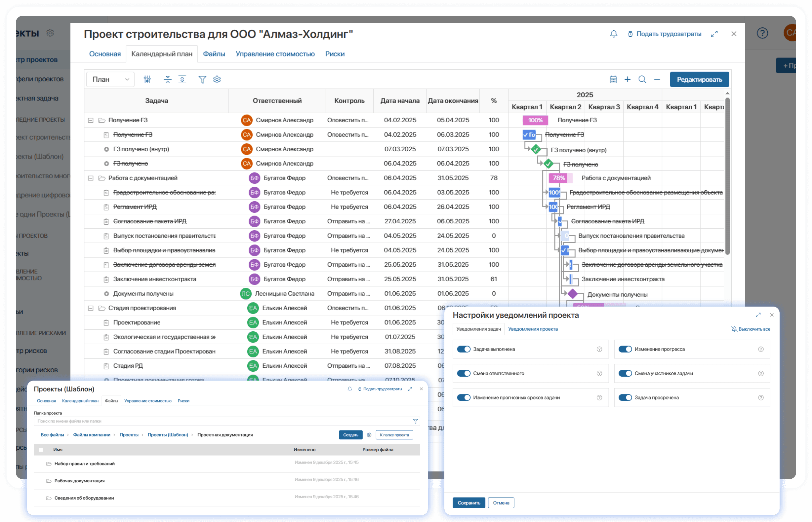Turn off 'Задача просрочена' toggle
Screen dimensions: 812x522
point(625,397)
